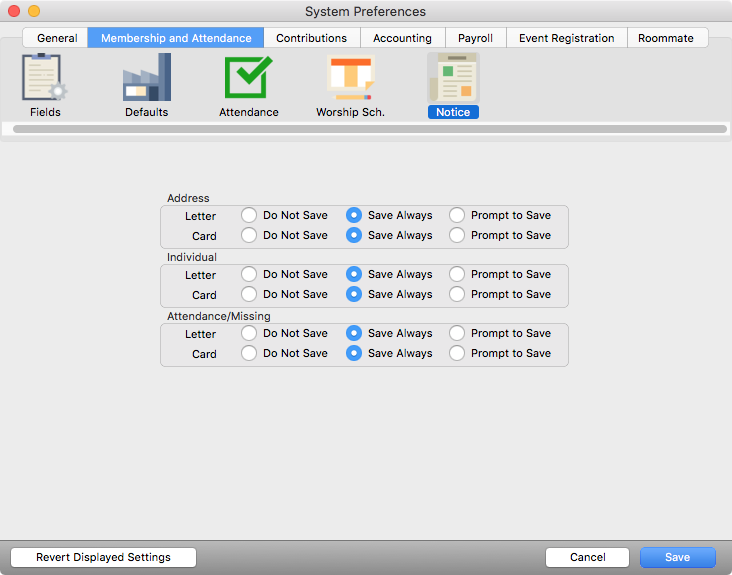
Task: Open the Worship Sch. icon
Action: coord(350,78)
